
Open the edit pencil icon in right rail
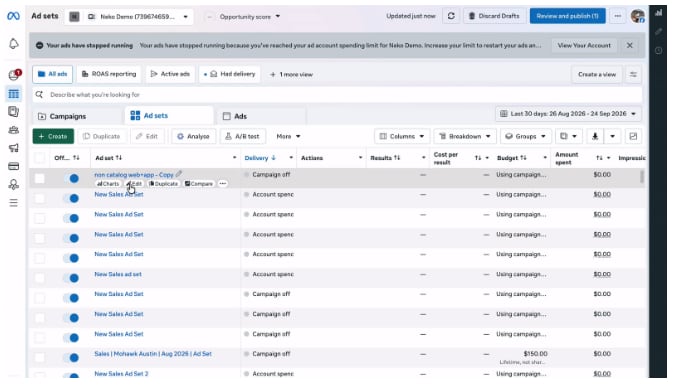point(658,32)
